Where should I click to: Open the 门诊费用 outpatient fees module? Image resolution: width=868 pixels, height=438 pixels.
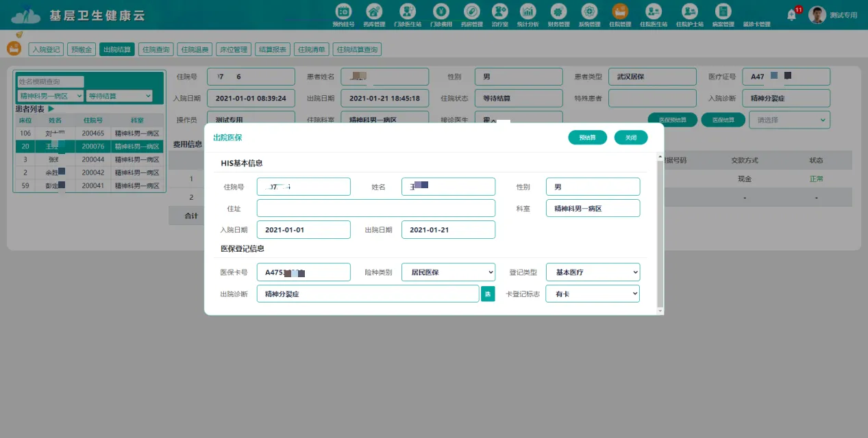tap(441, 14)
